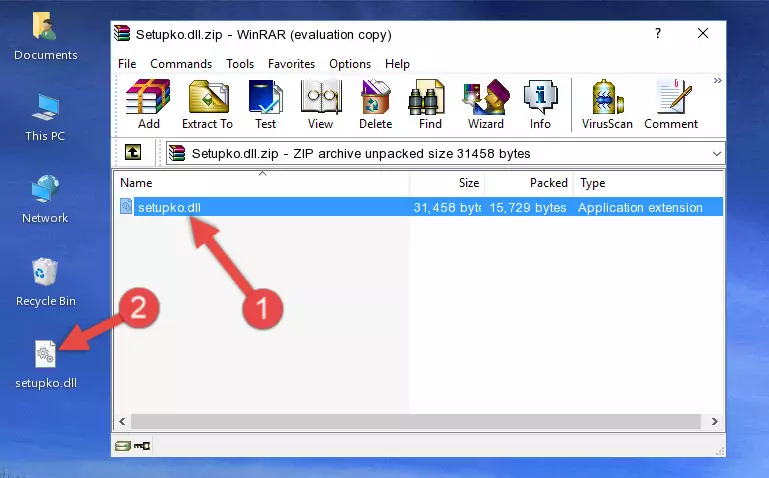The width and height of the screenshot is (769, 478).
Task: Click the archive icon in the address bar
Action: [177, 153]
